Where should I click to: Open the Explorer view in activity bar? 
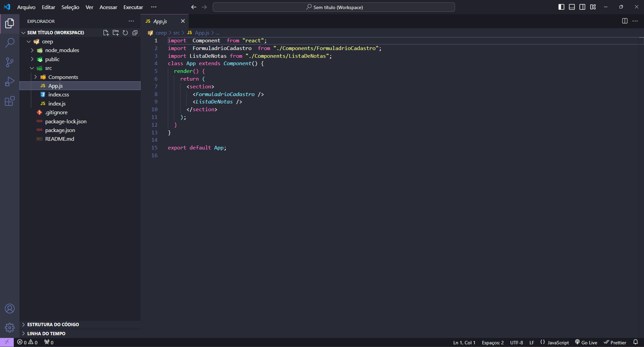tap(10, 23)
